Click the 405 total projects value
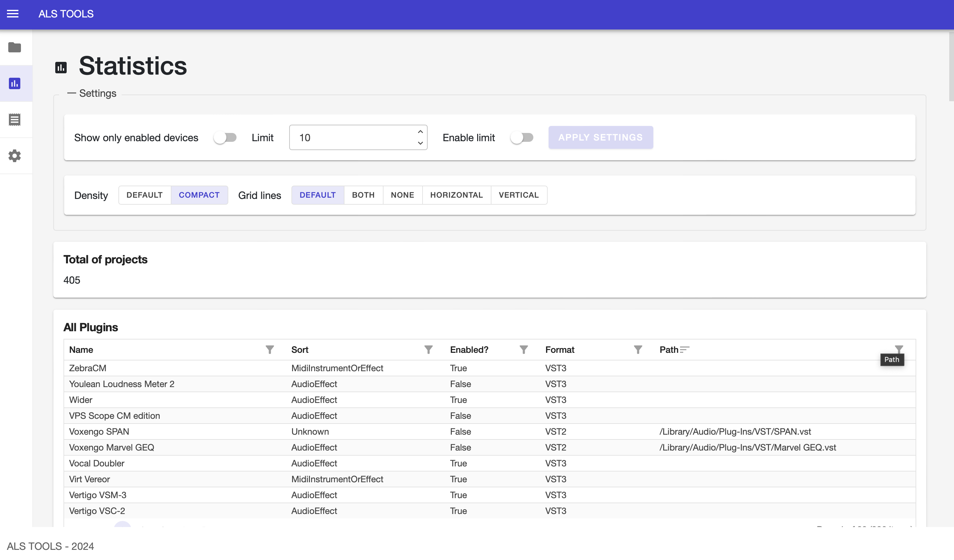The height and width of the screenshot is (560, 954). click(72, 280)
